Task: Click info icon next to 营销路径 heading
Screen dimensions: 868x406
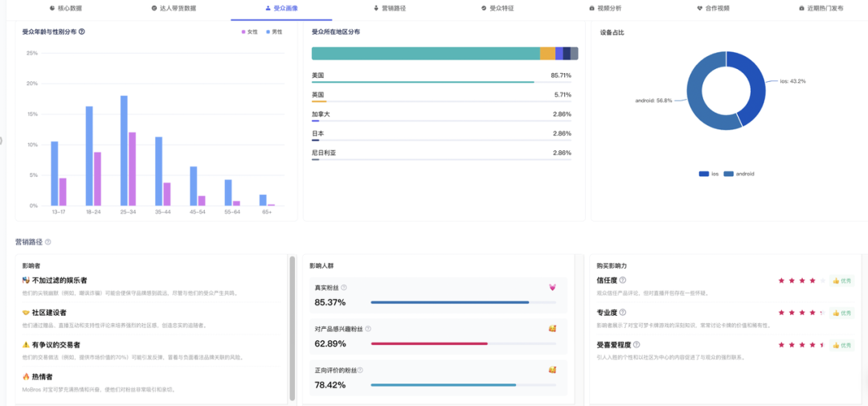Action: [48, 241]
